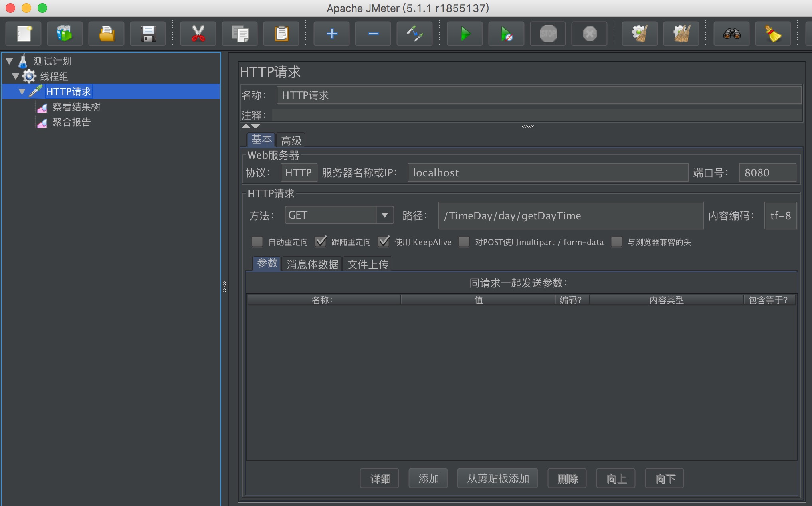
Task: Click the 线程组 gear icon
Action: (x=29, y=76)
